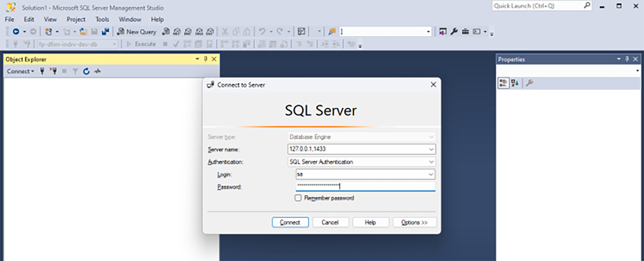The width and height of the screenshot is (644, 261).
Task: Open the View menu
Action: [50, 19]
